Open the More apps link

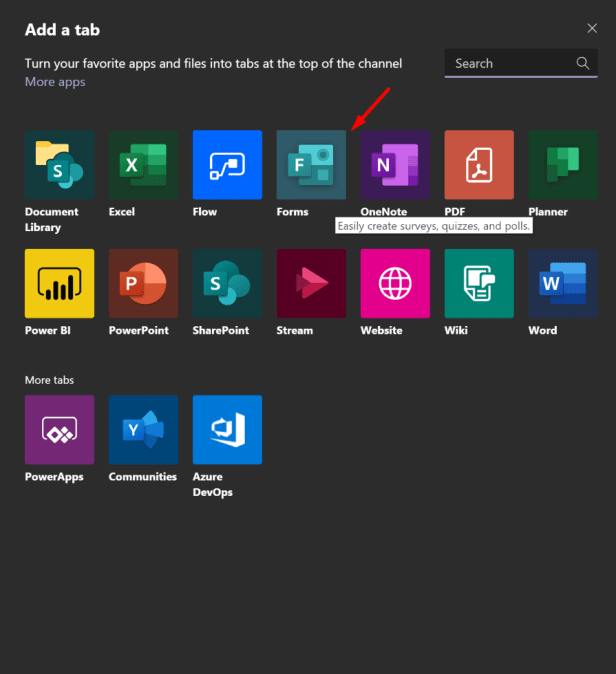(x=55, y=82)
